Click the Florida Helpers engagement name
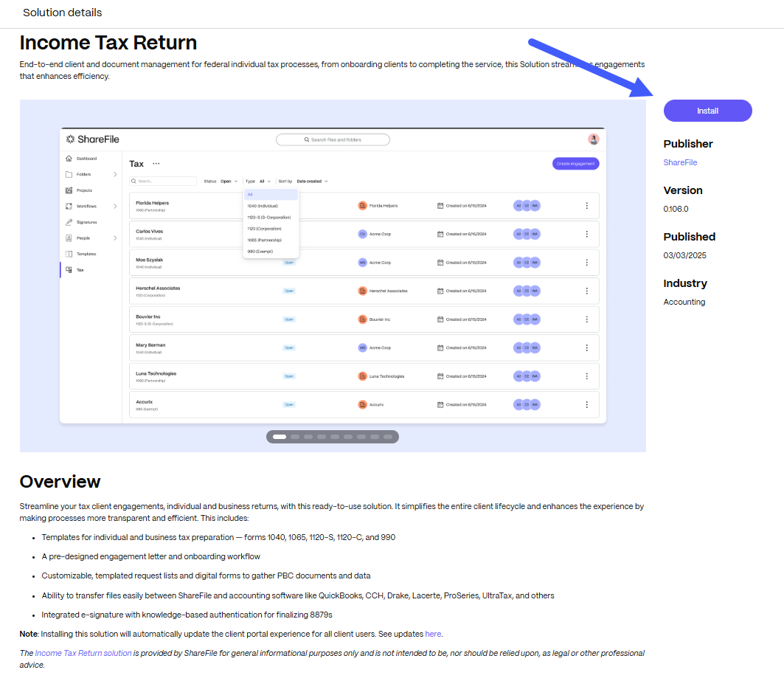The width and height of the screenshot is (784, 681). [x=152, y=203]
